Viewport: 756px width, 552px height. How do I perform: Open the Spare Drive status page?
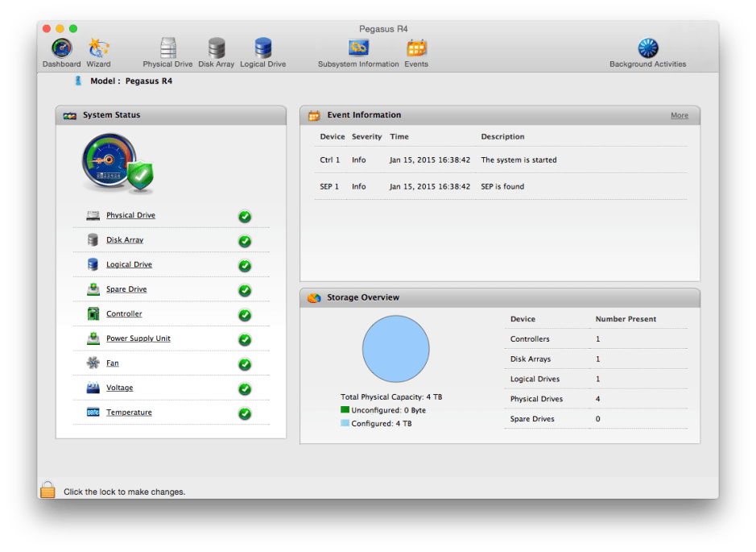(126, 288)
